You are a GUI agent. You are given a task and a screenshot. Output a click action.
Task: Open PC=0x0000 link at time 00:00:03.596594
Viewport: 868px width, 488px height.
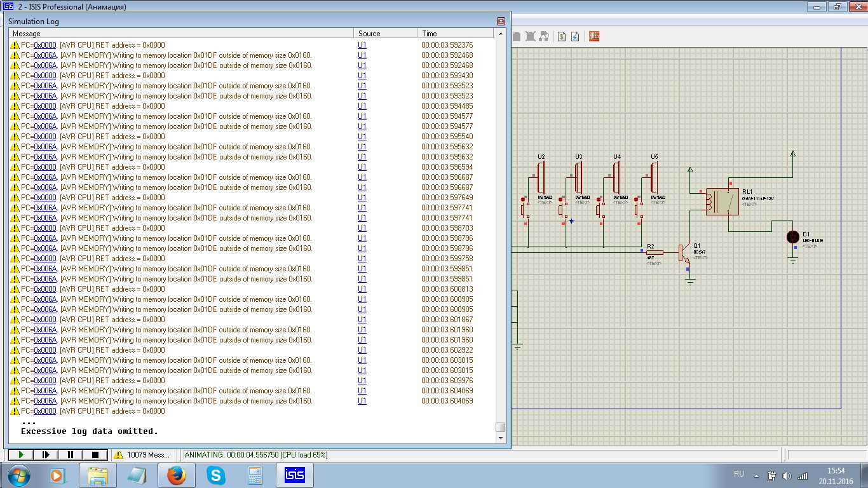(45, 167)
